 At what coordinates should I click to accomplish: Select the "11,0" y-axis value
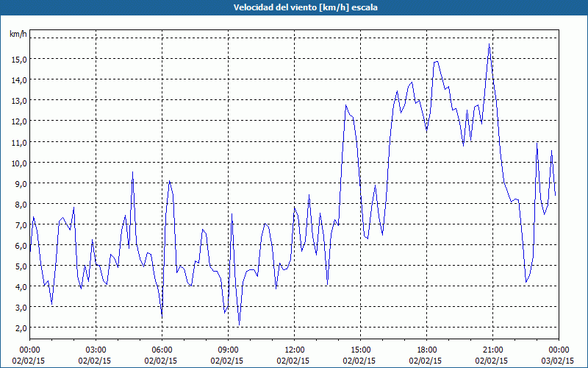tap(20, 142)
